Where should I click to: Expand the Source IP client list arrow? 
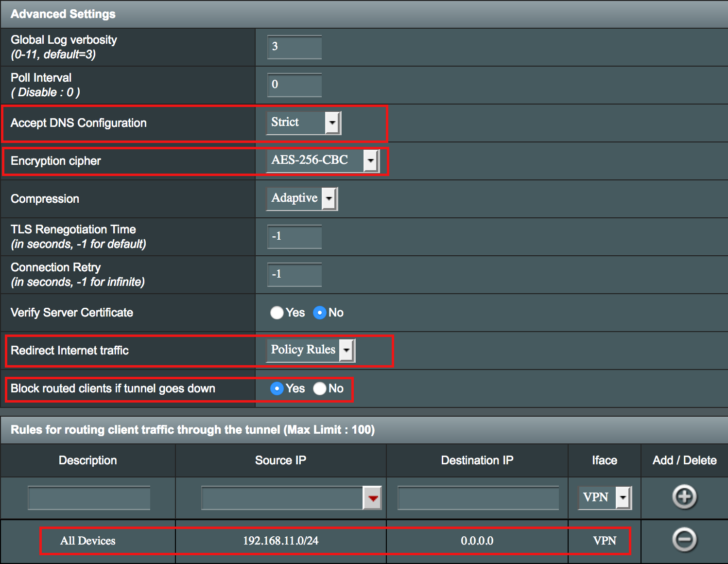[373, 498]
